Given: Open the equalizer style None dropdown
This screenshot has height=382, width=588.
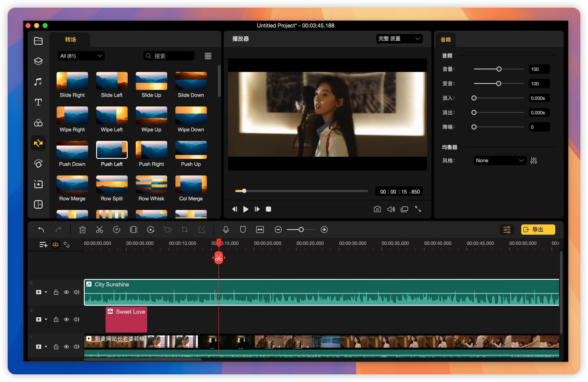Looking at the screenshot, I should (500, 161).
